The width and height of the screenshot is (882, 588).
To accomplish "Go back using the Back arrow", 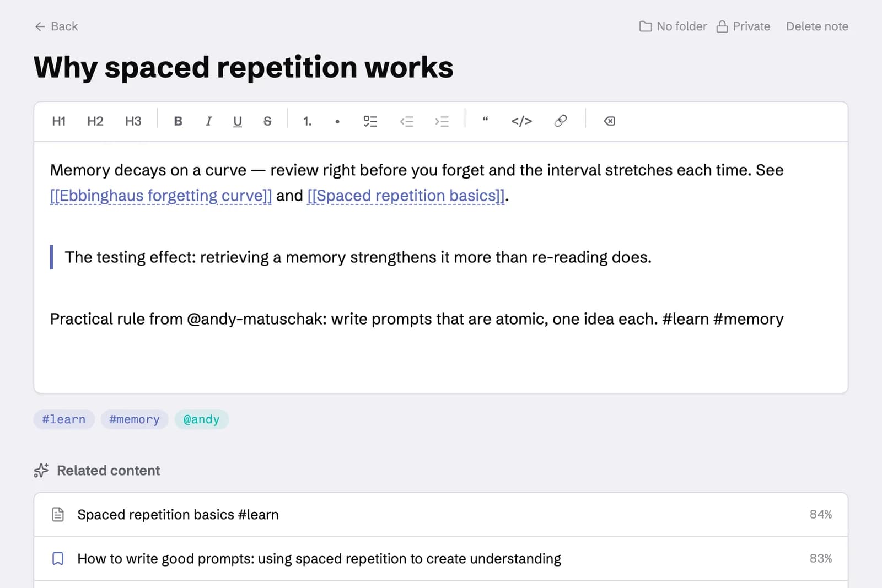I will pos(56,26).
